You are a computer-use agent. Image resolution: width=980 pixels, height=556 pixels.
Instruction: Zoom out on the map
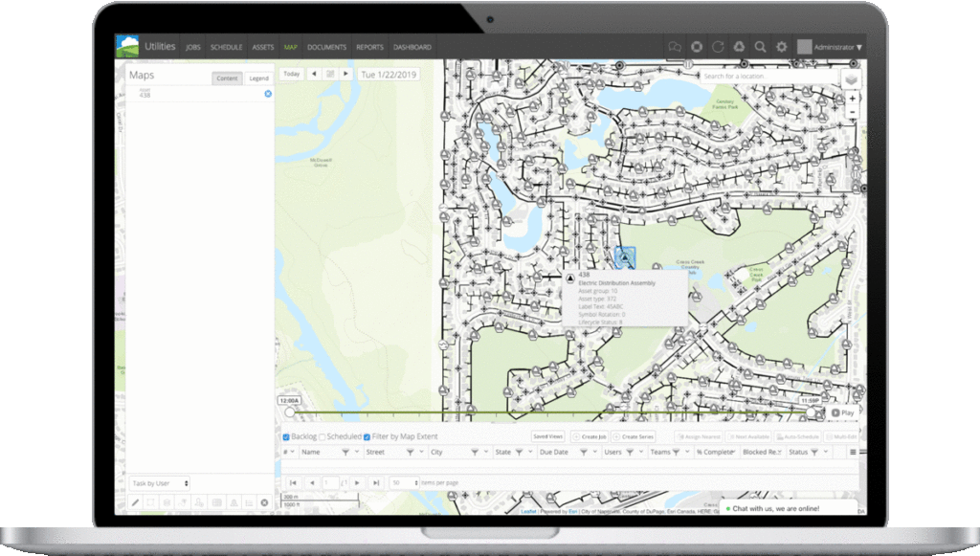852,112
